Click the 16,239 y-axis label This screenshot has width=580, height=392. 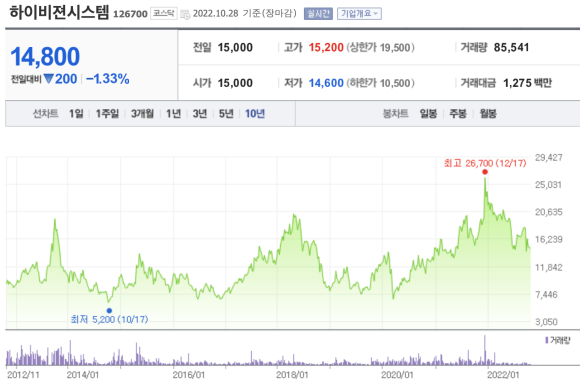[549, 240]
